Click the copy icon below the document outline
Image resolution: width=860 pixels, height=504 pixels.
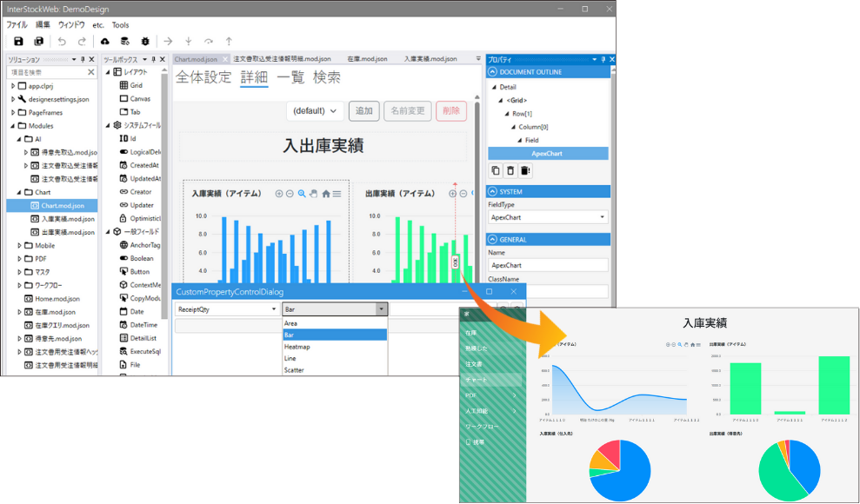click(x=496, y=170)
